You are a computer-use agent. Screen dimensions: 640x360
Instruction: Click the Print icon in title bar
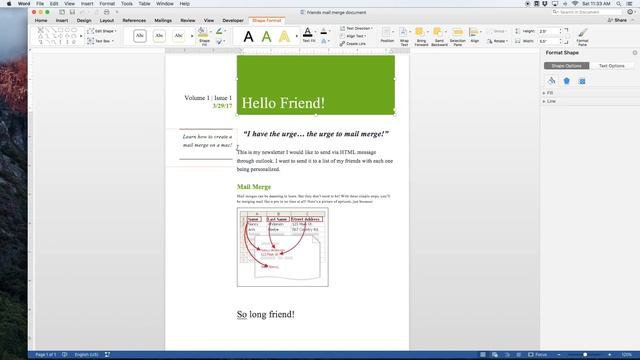coord(107,12)
